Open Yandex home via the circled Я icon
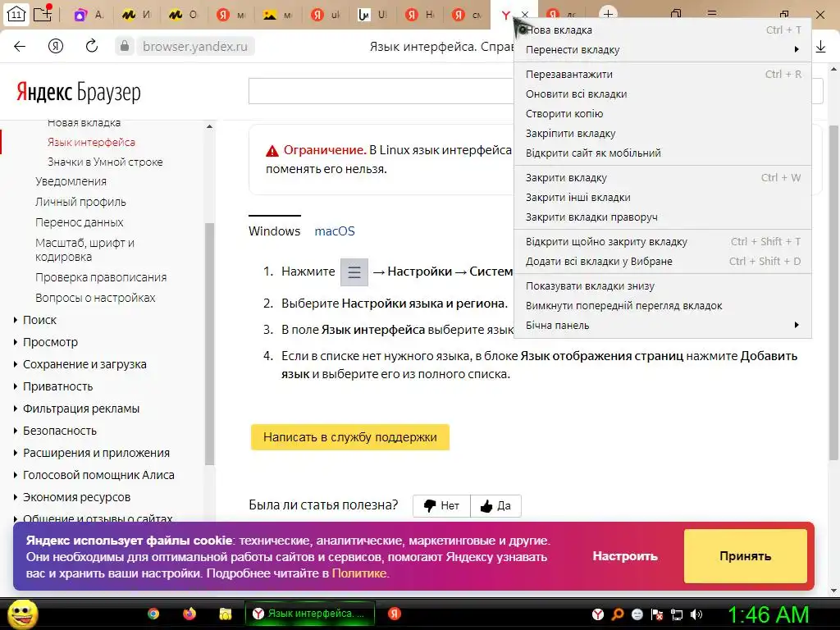 [56, 47]
